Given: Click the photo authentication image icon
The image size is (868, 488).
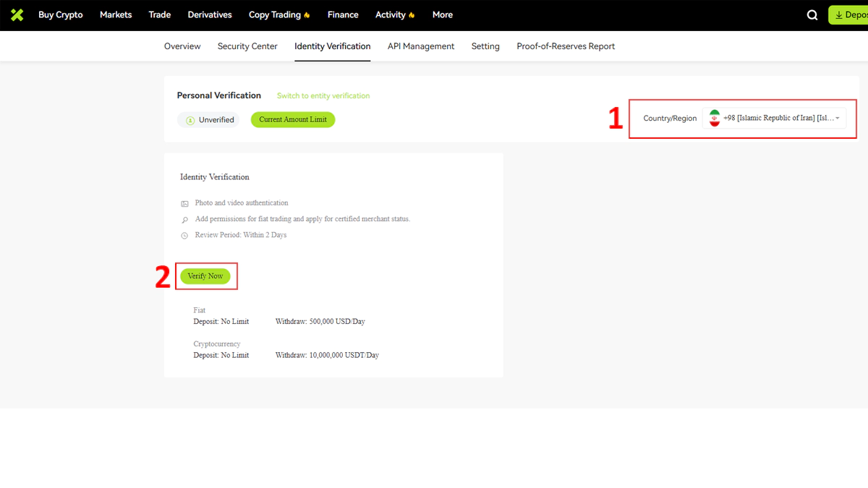Looking at the screenshot, I should 184,204.
